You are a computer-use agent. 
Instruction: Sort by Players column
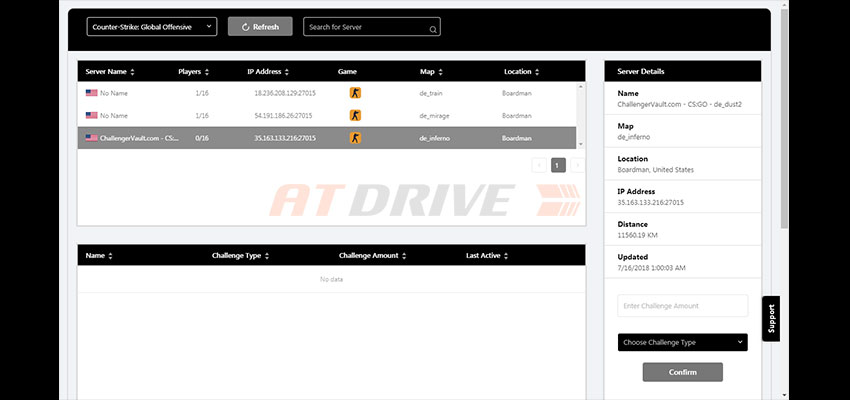pos(194,72)
